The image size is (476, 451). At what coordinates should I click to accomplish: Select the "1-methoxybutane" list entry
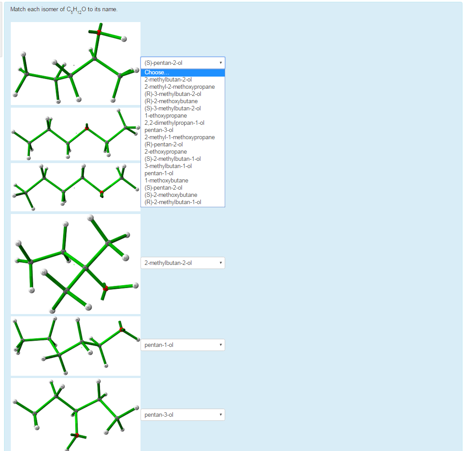165,180
